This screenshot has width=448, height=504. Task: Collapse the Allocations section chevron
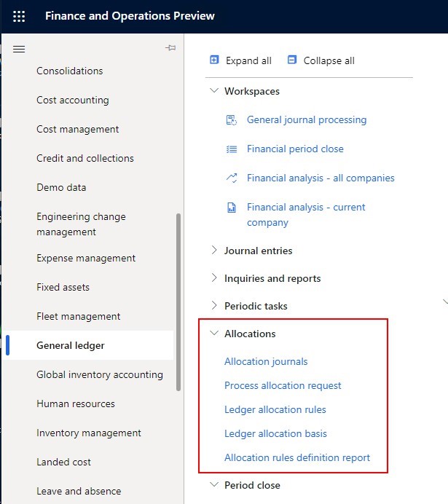[214, 334]
